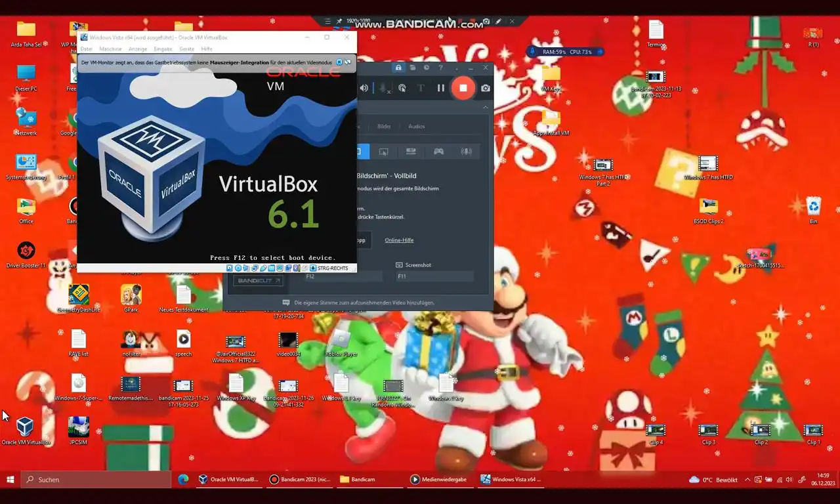The width and height of the screenshot is (840, 504).
Task: Select the Systemsteuerung desktop icon
Action: 26,167
